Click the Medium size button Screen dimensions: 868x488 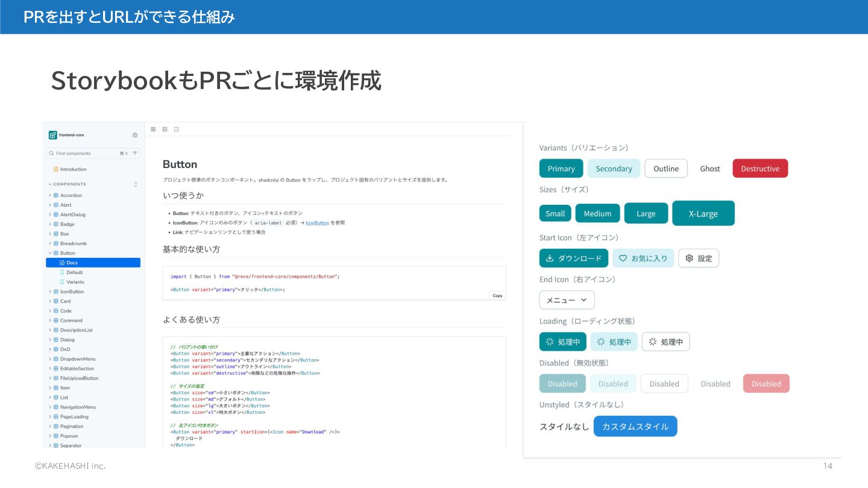point(597,213)
